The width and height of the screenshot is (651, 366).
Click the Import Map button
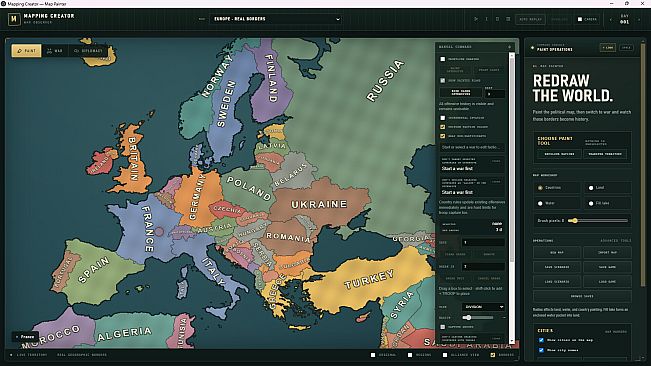tap(607, 252)
